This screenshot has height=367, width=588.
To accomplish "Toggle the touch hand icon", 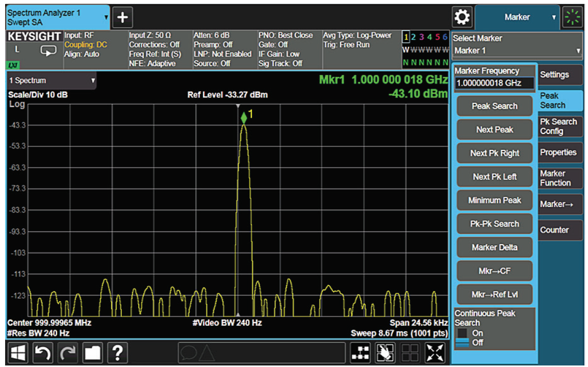I will [385, 352].
